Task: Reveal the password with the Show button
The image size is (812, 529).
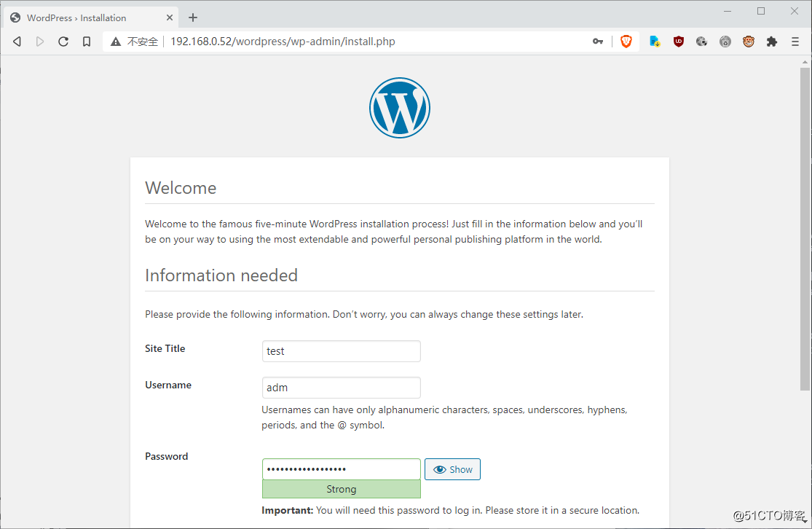Action: point(452,469)
